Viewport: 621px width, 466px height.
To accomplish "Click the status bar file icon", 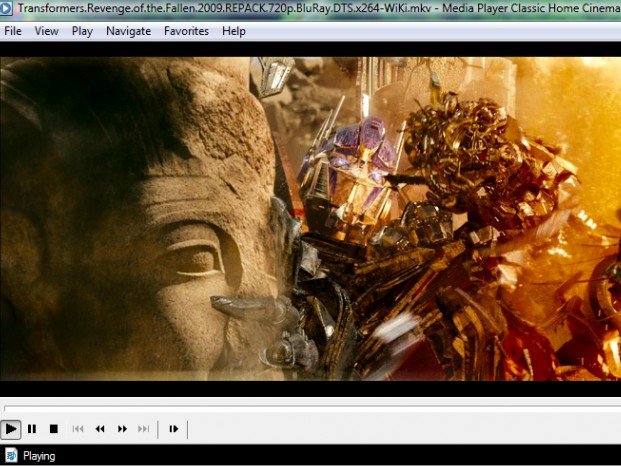I will pos(10,456).
